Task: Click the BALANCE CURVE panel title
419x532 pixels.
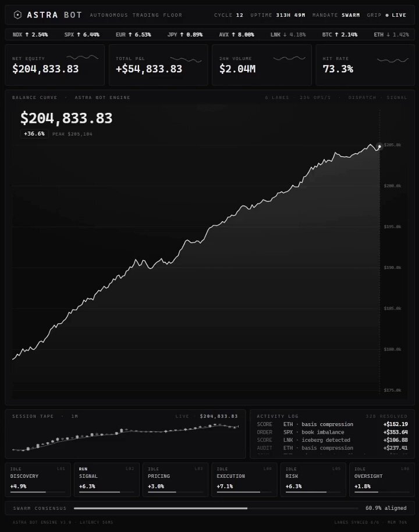Action: click(34, 97)
